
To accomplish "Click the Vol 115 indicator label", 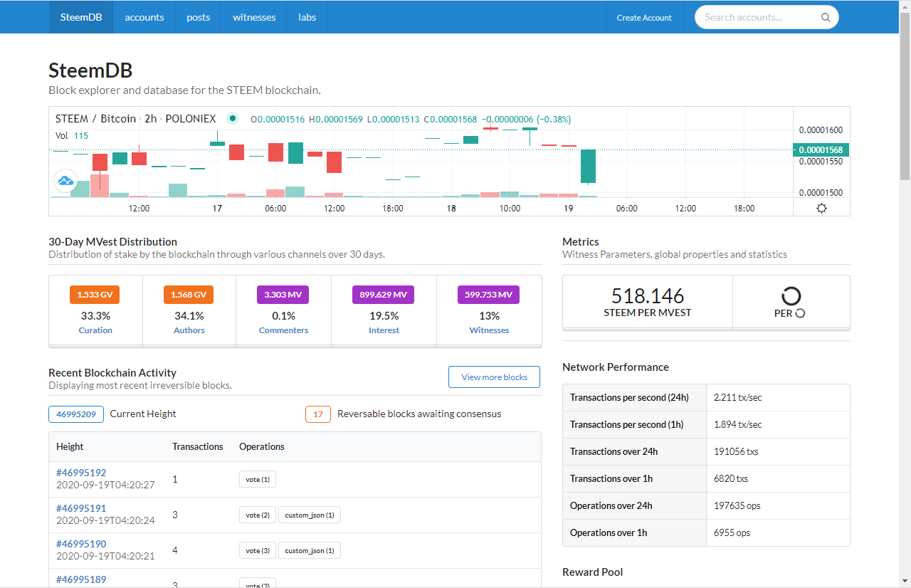I will tap(72, 136).
